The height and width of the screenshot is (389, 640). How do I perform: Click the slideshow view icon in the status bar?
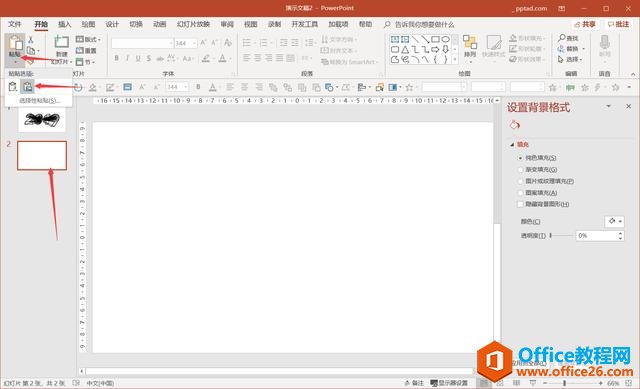pos(533,383)
